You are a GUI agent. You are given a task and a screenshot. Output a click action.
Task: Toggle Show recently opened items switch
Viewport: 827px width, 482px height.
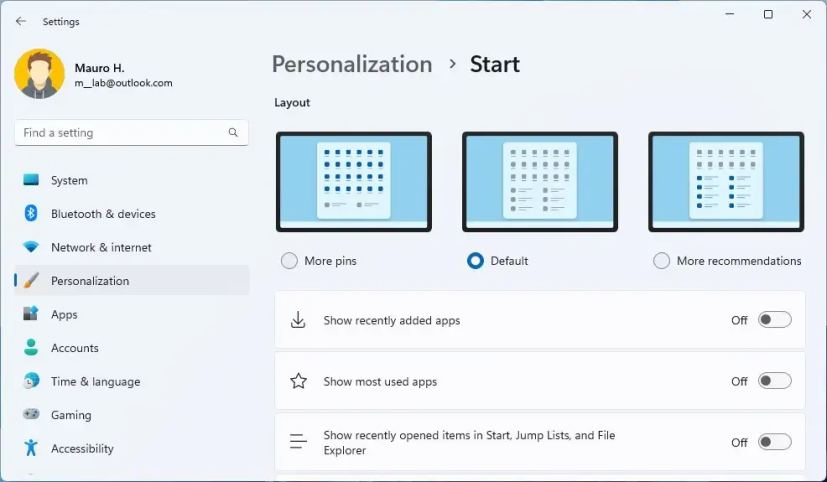coord(774,442)
